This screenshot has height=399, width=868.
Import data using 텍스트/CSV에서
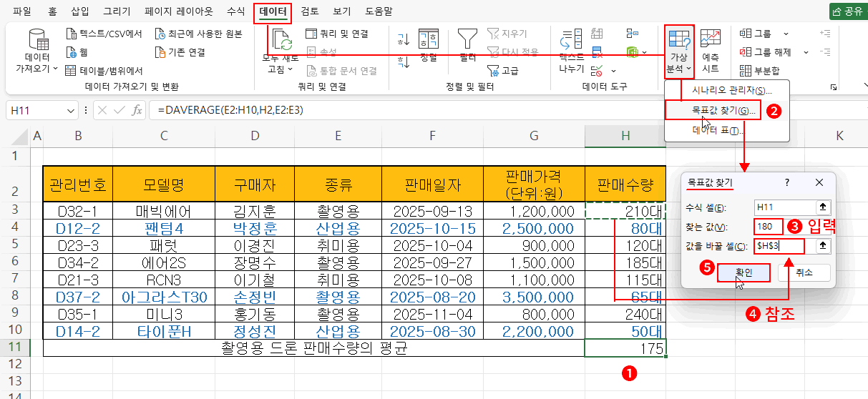(x=104, y=34)
